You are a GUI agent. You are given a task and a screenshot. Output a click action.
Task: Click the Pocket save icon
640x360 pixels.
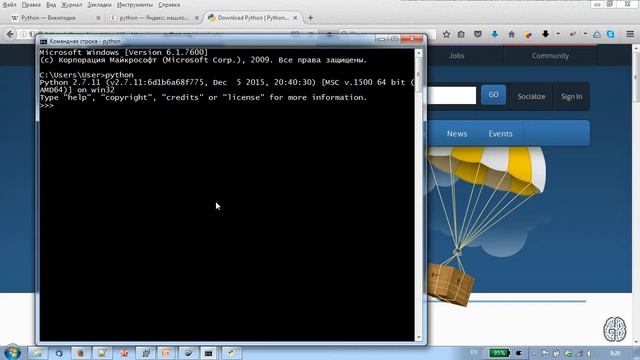click(478, 34)
